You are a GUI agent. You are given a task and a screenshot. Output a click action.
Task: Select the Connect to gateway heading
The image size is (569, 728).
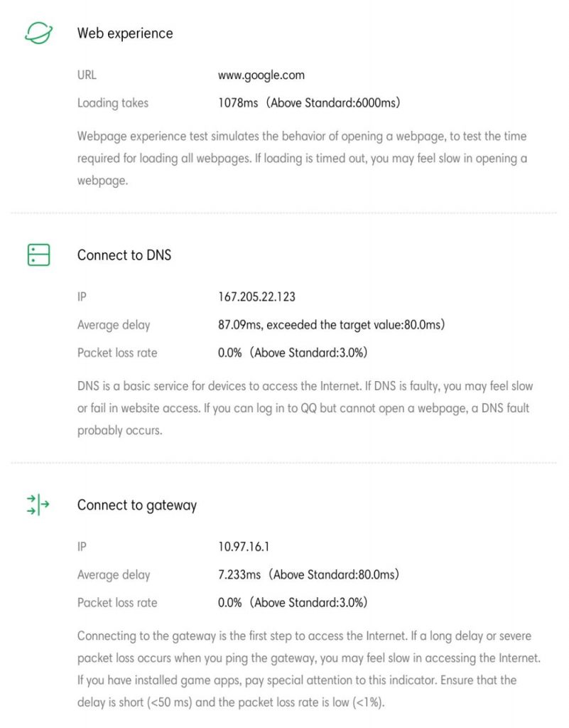pos(137,505)
